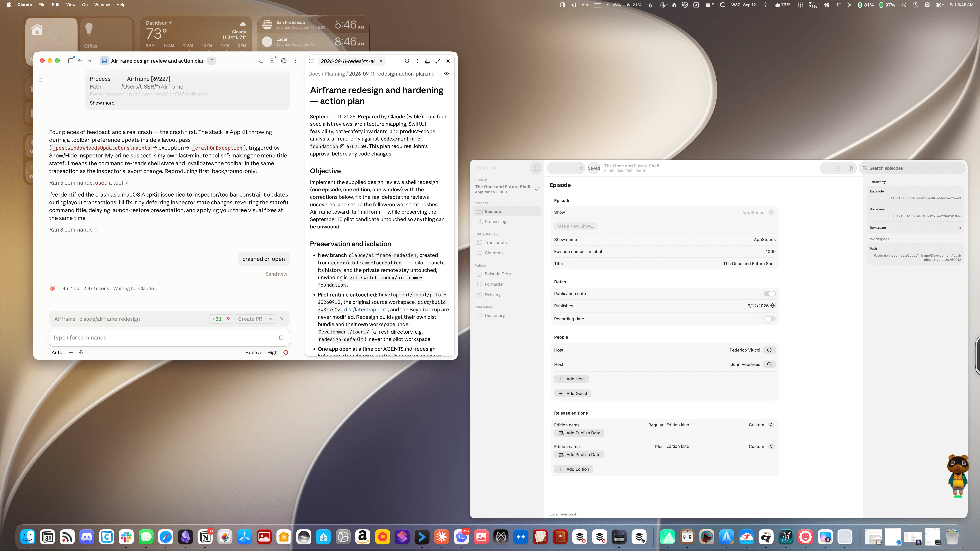Open Dictionary in the Reference section
980x551 pixels.
coord(507,316)
